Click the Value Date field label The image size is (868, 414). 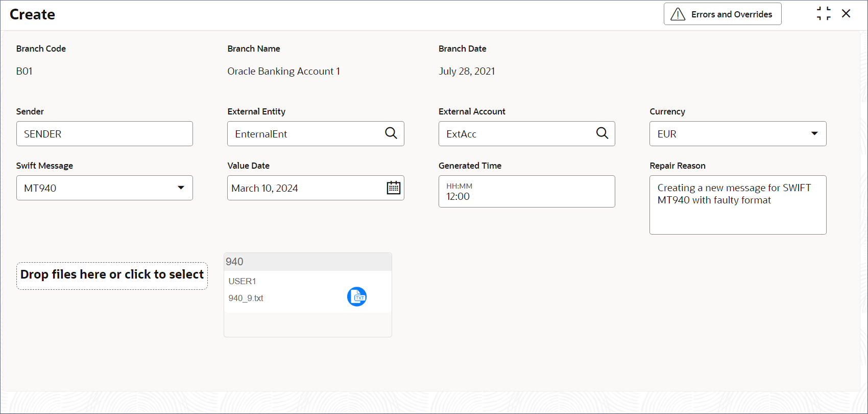click(249, 166)
